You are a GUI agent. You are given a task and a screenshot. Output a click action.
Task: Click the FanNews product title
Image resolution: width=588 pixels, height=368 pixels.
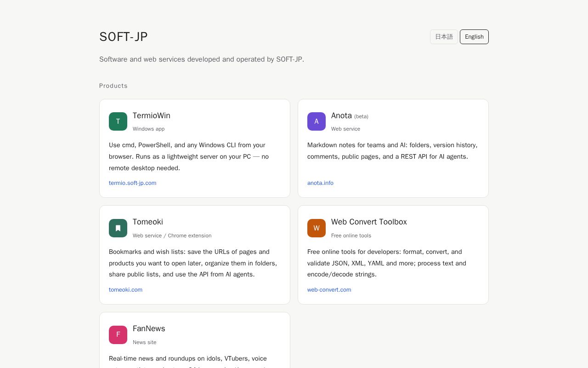click(149, 328)
